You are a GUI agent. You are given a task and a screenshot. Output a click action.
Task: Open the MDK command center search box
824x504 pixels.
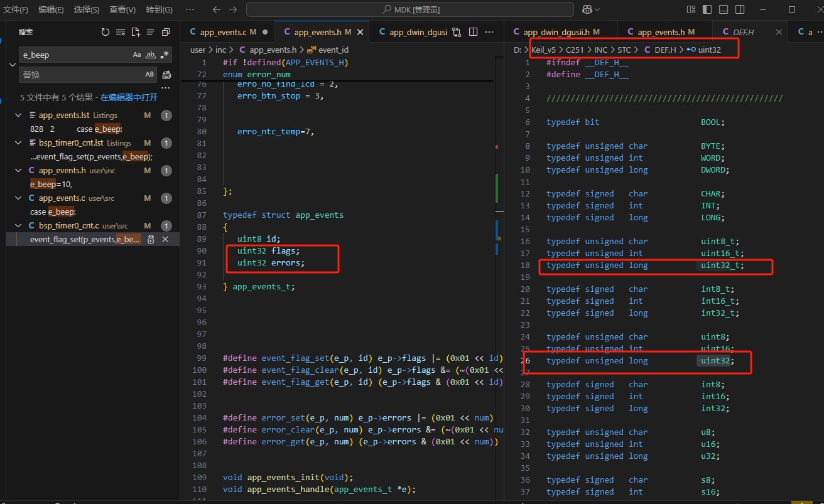(x=410, y=9)
